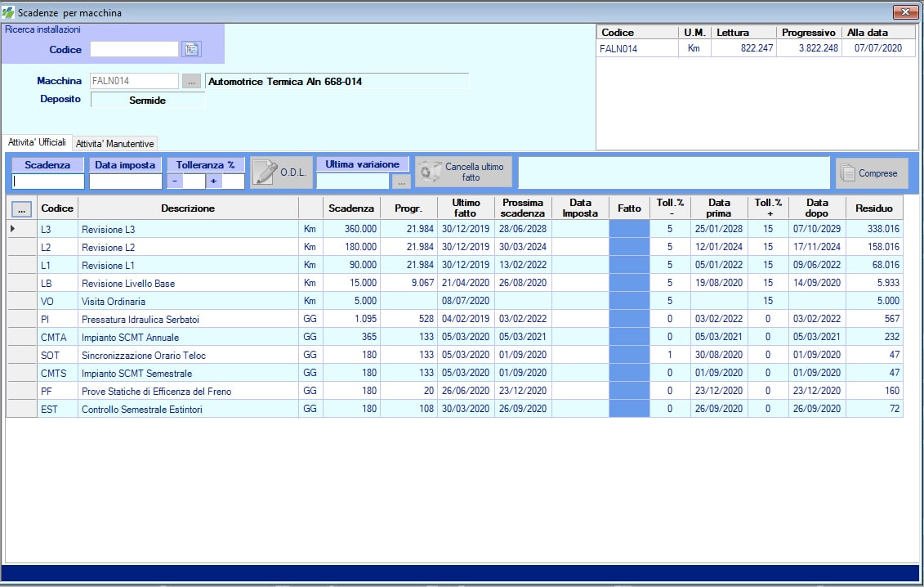Click the Ultimo fatto date 08/07/2020

(466, 301)
